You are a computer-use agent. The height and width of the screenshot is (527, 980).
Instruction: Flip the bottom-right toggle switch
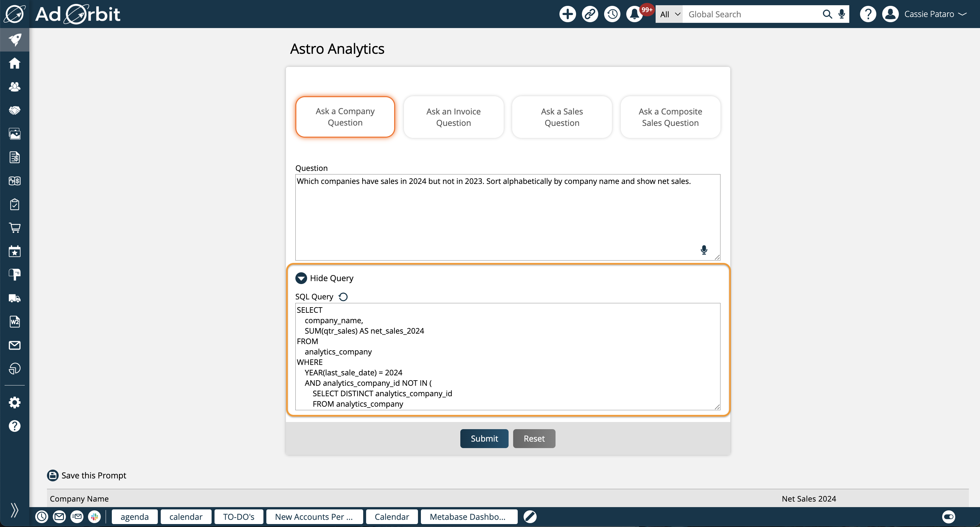click(x=948, y=516)
